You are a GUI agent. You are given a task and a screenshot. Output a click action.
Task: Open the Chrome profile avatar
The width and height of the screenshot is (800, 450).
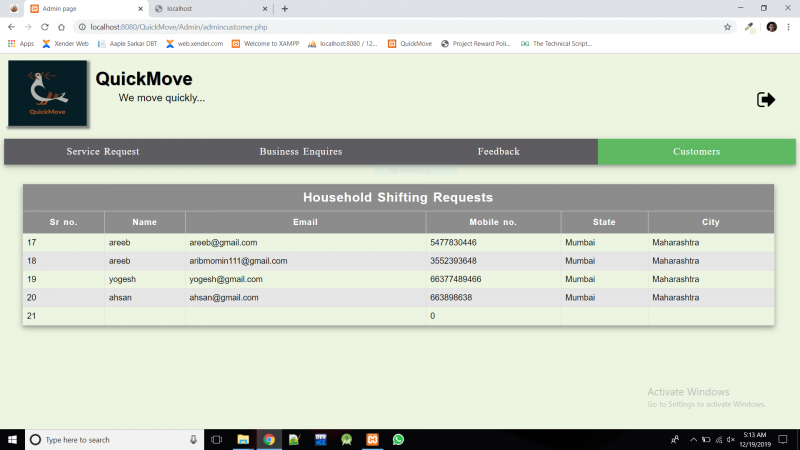click(x=771, y=27)
